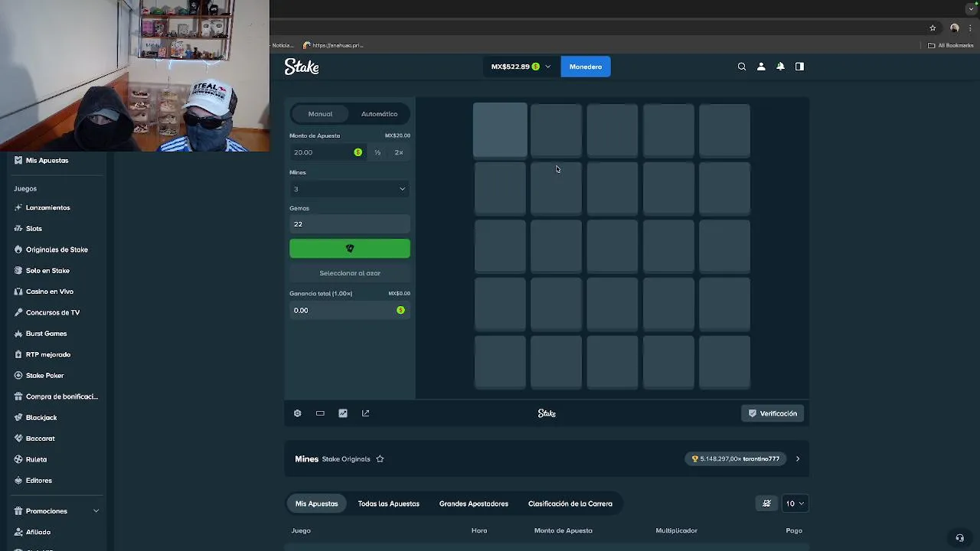Click the Lanzamientos sidebar icon
This screenshot has width=980, height=551.
(18, 207)
